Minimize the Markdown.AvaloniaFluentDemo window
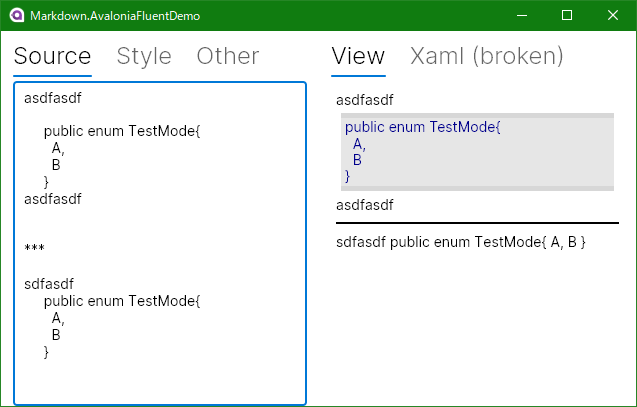The image size is (637, 407). (522, 15)
